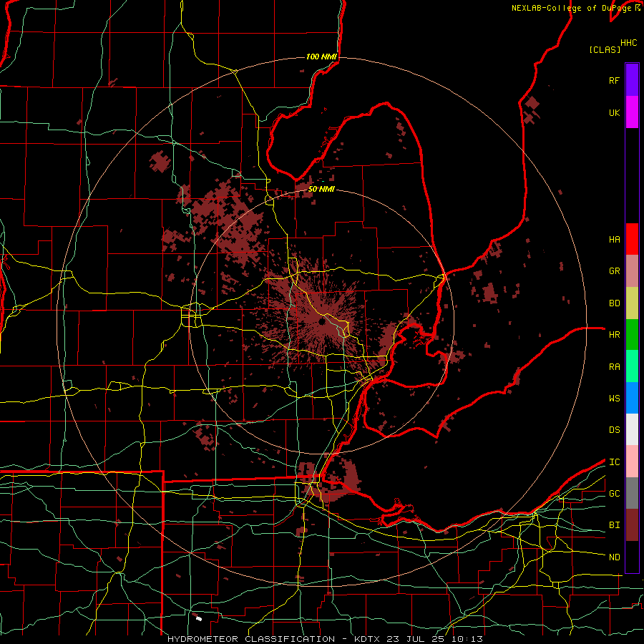Select the yellow BD legend swatch

(632, 303)
